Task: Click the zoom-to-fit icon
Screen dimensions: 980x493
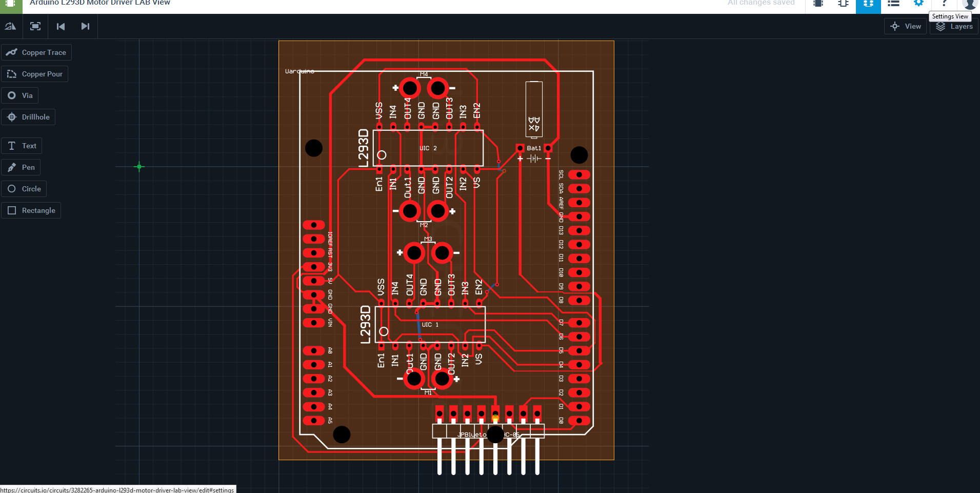Action: pos(35,26)
